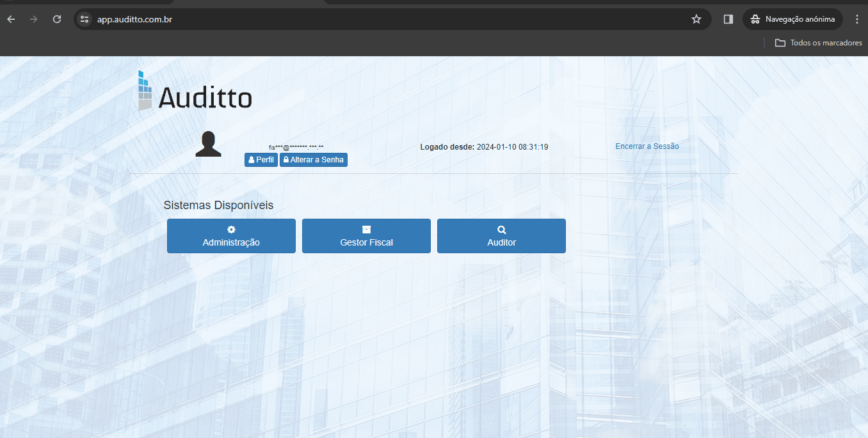The image size is (868, 438).
Task: Click the user avatar silhouette
Action: point(208,144)
